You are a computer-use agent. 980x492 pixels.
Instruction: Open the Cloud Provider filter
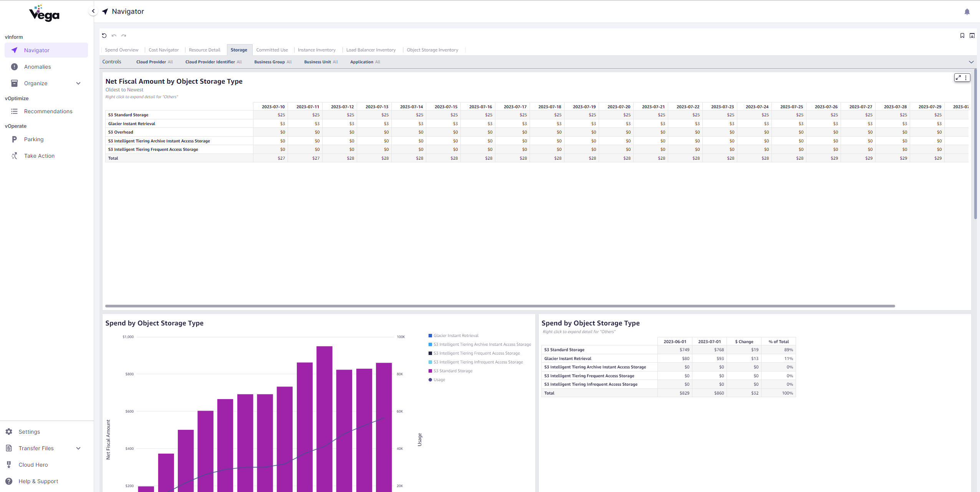[x=154, y=62]
